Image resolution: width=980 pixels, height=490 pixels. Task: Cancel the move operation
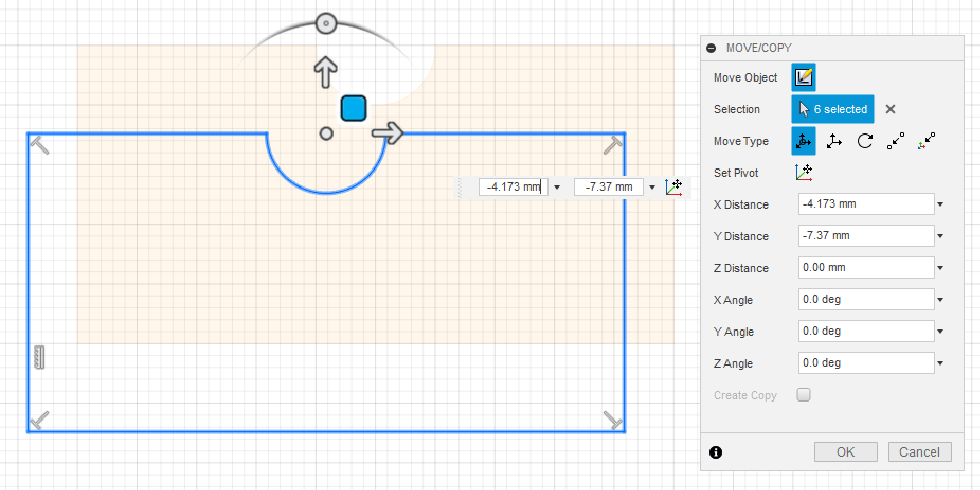[920, 452]
